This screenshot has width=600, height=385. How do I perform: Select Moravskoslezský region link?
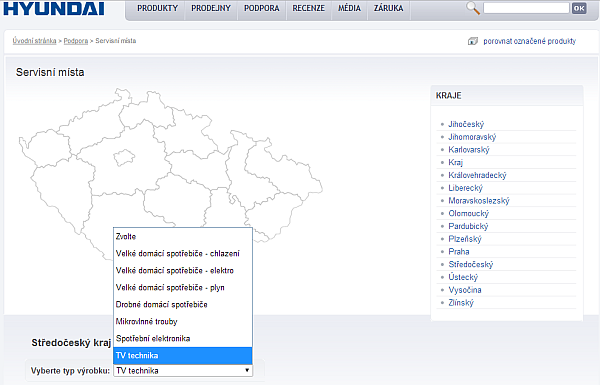coord(479,201)
